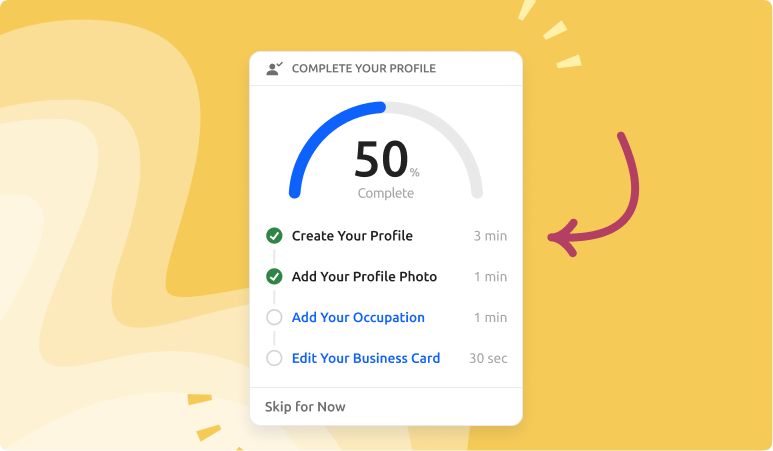Click 1 min estimate beside Add Your Profile Photo

pos(491,277)
